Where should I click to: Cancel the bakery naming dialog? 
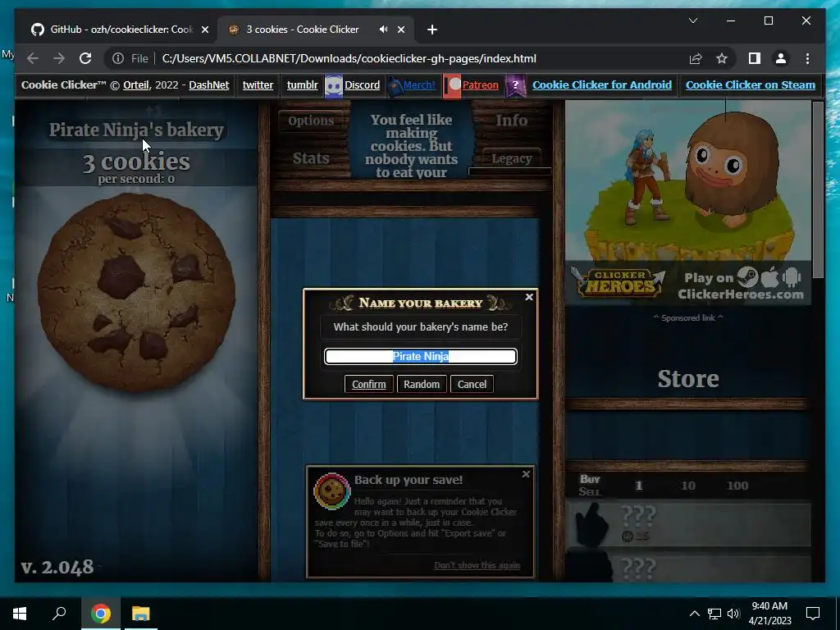(x=472, y=384)
